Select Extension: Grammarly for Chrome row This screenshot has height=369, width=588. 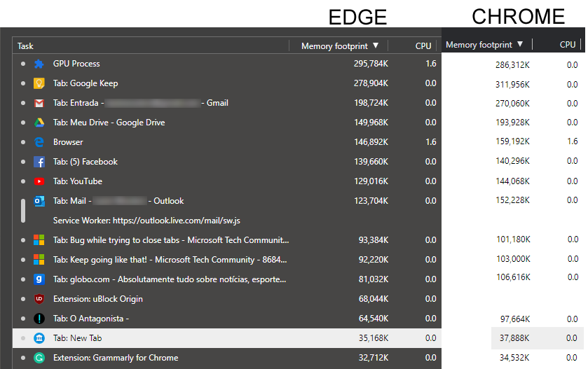[227, 358]
